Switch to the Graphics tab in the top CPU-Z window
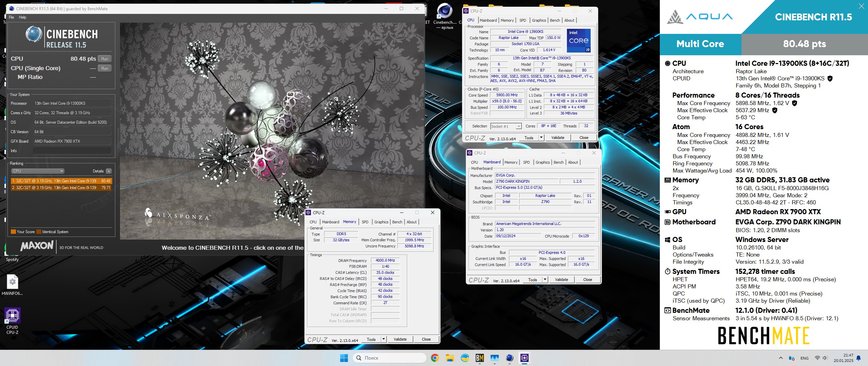Image resolution: width=868 pixels, height=366 pixels. (539, 20)
